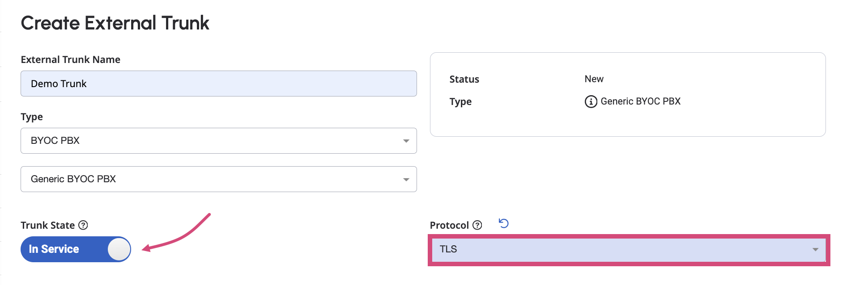Screen dimensions: 868x285
Task: Click the white knob on trunk state switch
Action: [x=119, y=249]
